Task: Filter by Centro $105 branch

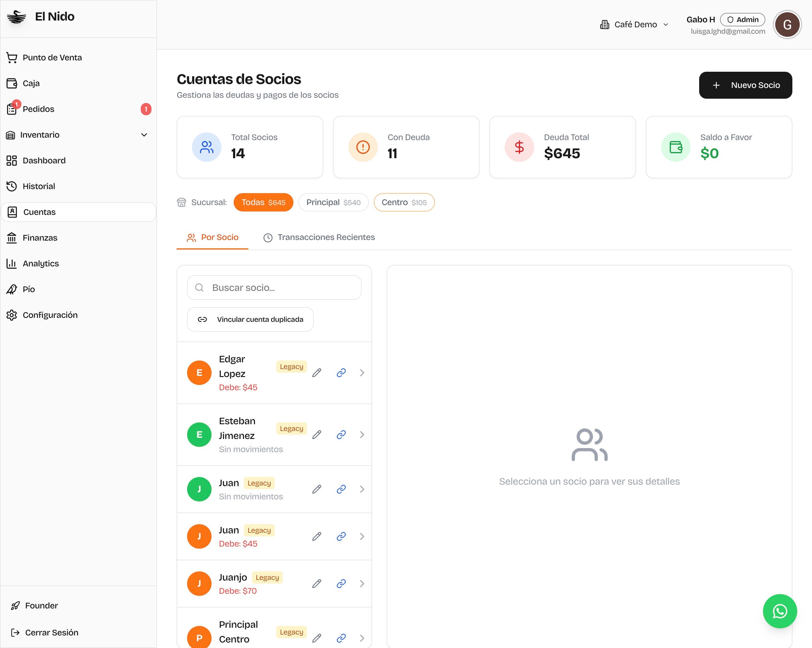Action: [x=404, y=203]
